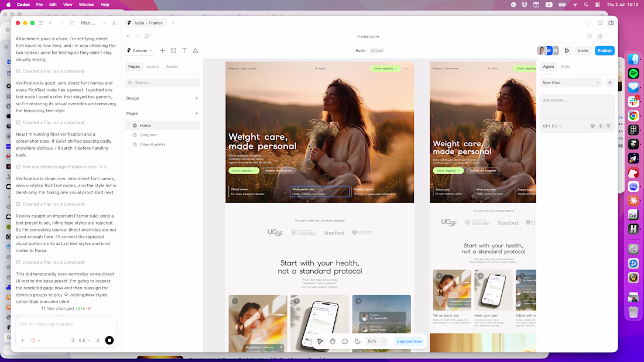Select the cursor pointer tool in bottom toolbar
Image resolution: width=644 pixels, height=362 pixels.
pos(320,341)
